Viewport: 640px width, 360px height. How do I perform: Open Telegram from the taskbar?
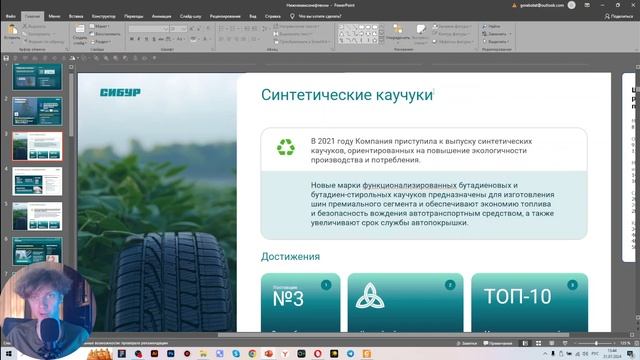[x=351, y=353]
